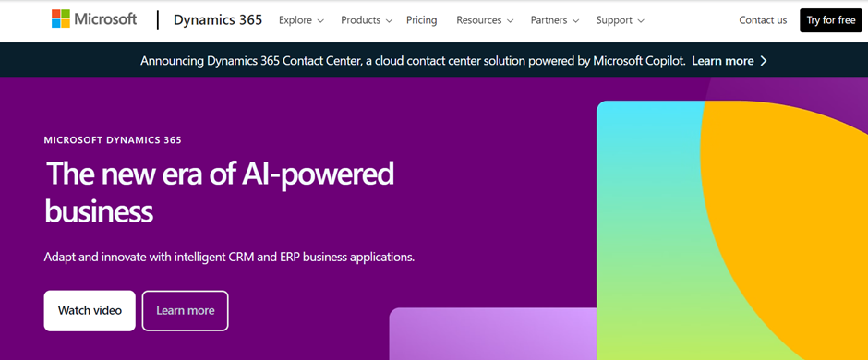This screenshot has height=360, width=868.
Task: Follow the banner's Learn more link
Action: pos(722,61)
